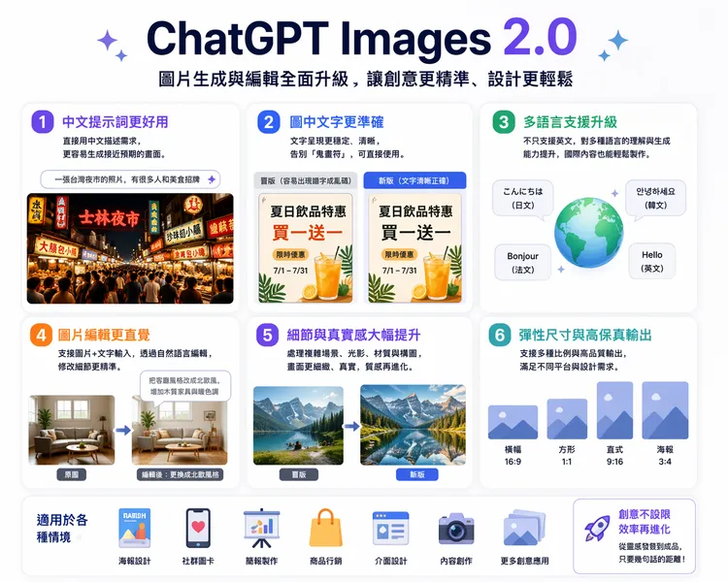Select the 舊版 tab above the drink poster
The height and width of the screenshot is (582, 728).
tap(306, 180)
